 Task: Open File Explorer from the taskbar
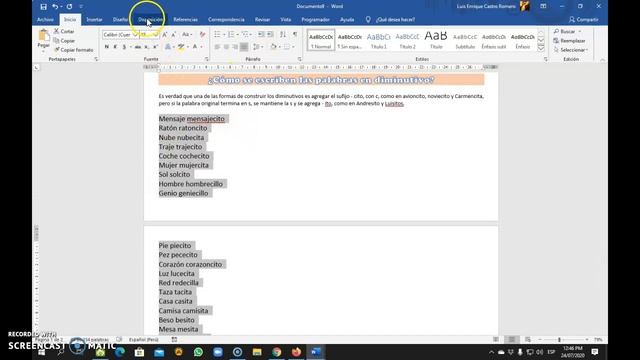coord(257,352)
